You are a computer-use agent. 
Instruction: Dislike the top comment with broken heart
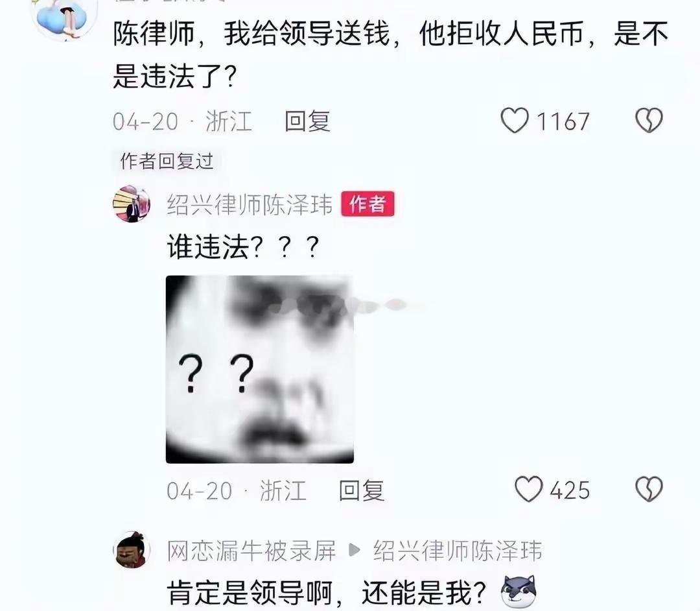[x=649, y=121]
